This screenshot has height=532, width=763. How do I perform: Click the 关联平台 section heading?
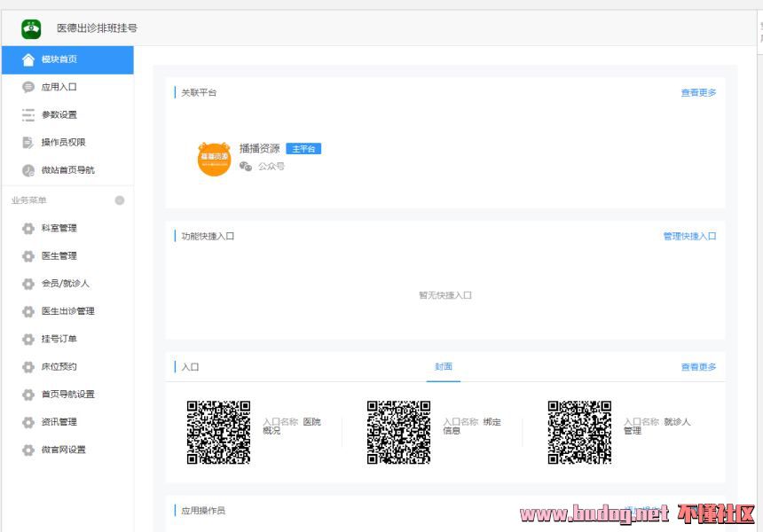[x=199, y=93]
